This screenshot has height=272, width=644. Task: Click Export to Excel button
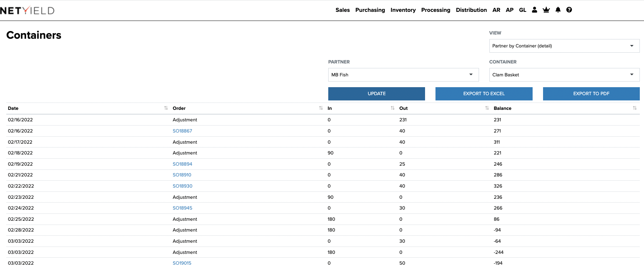484,93
